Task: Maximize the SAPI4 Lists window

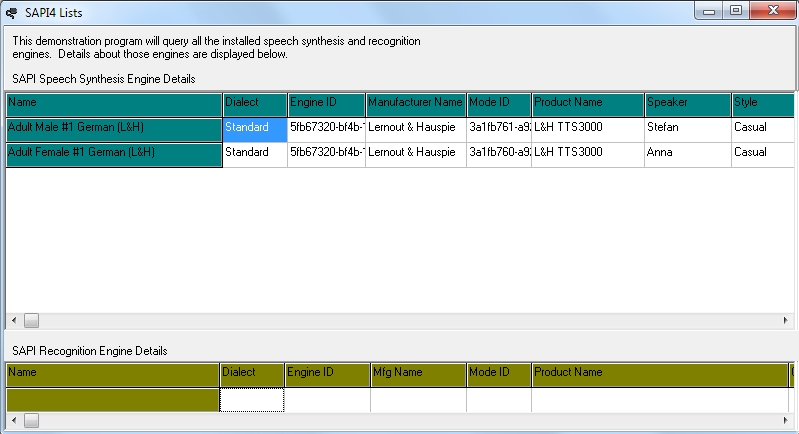Action: pyautogui.click(x=736, y=10)
